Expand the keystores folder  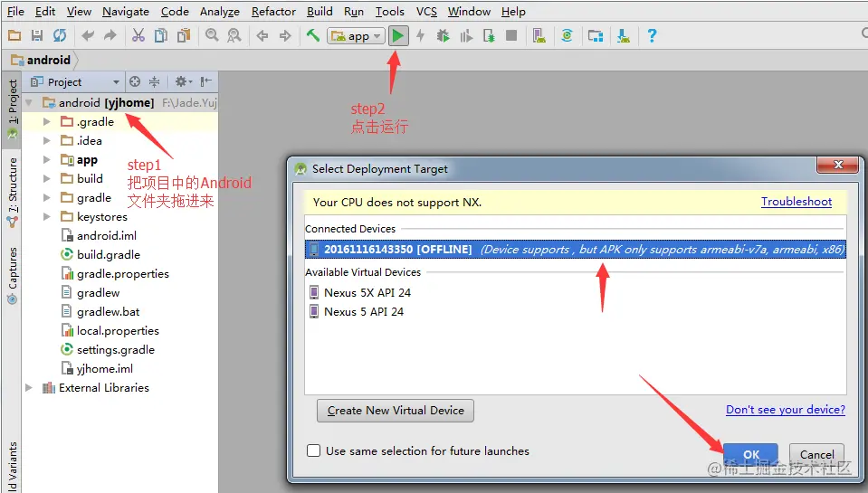[47, 217]
